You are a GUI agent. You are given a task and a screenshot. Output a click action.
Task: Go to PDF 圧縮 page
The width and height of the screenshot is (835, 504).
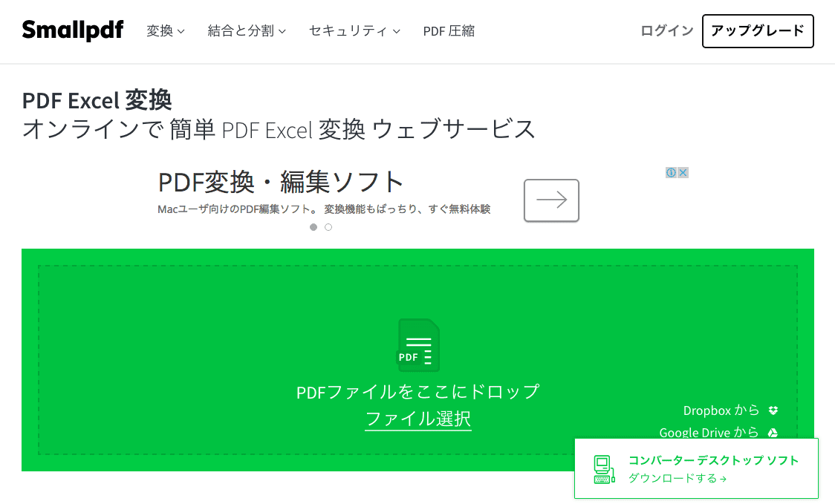[449, 31]
